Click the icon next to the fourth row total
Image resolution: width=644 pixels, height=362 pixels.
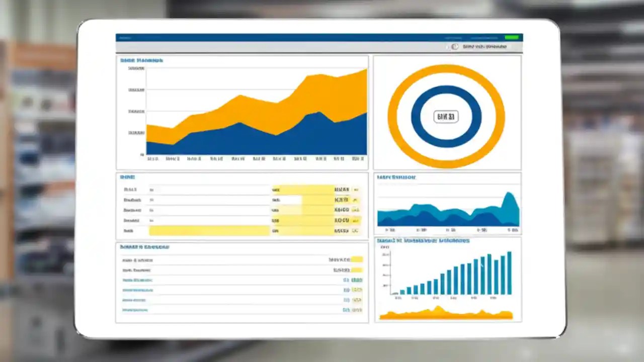point(356,220)
